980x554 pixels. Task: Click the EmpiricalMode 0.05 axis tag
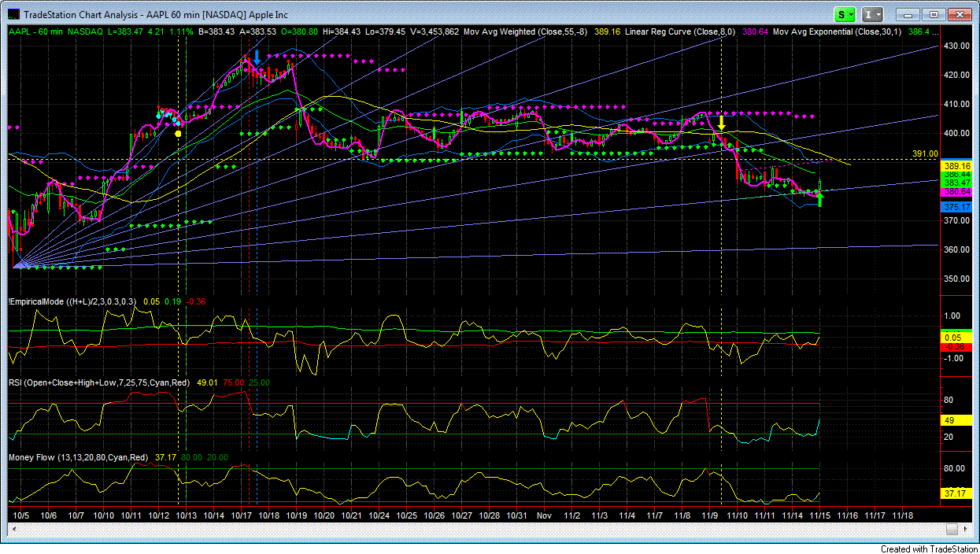point(957,337)
